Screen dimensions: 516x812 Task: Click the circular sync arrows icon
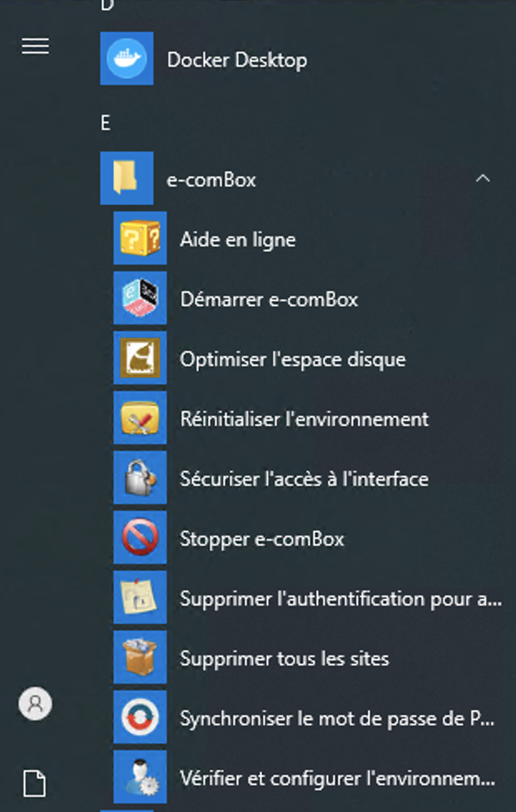[x=140, y=717]
